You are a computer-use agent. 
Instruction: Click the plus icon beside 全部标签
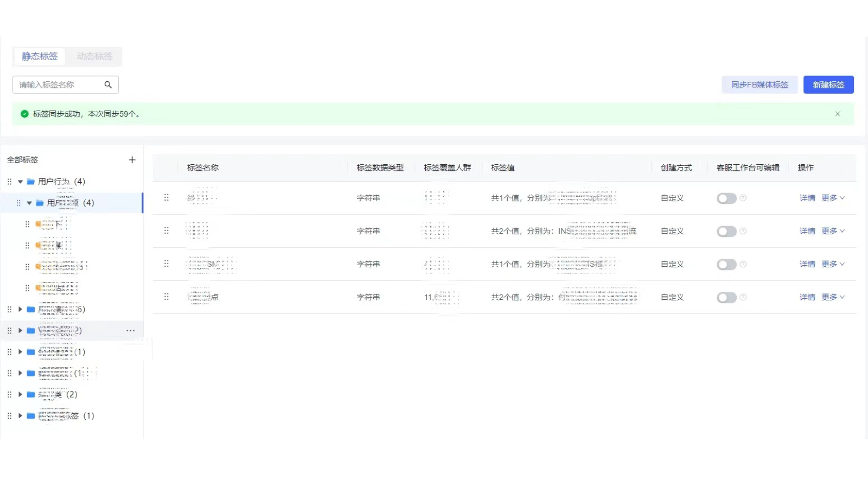[132, 159]
